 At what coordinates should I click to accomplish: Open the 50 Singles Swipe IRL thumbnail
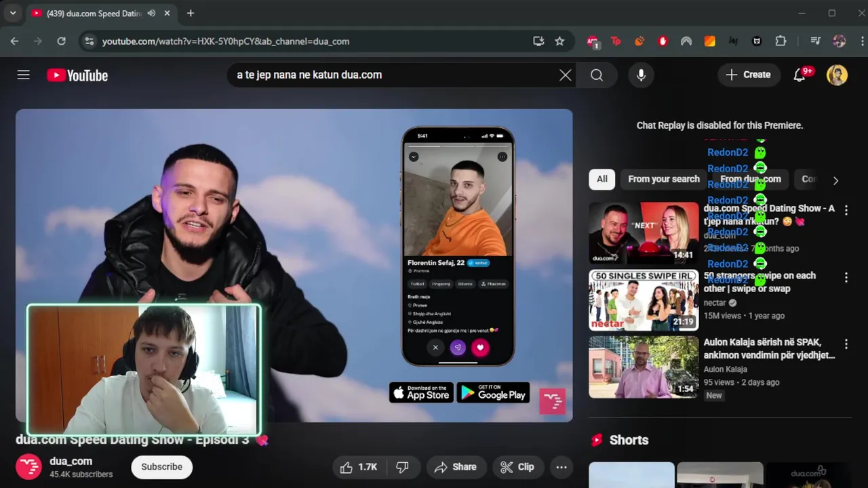tap(644, 300)
